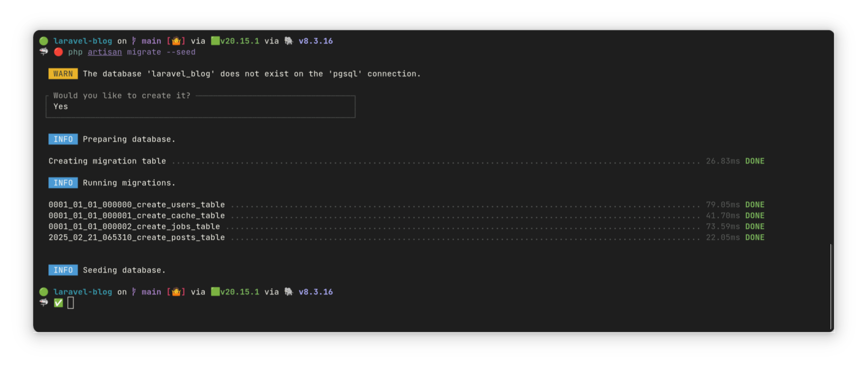The image size is (868, 369).
Task: Click the red failed-command circle indicator
Action: click(58, 52)
